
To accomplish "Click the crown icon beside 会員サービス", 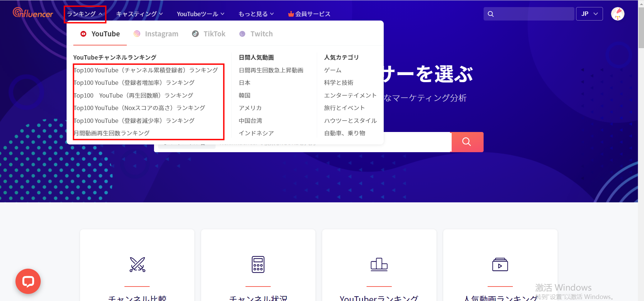I will coord(291,14).
